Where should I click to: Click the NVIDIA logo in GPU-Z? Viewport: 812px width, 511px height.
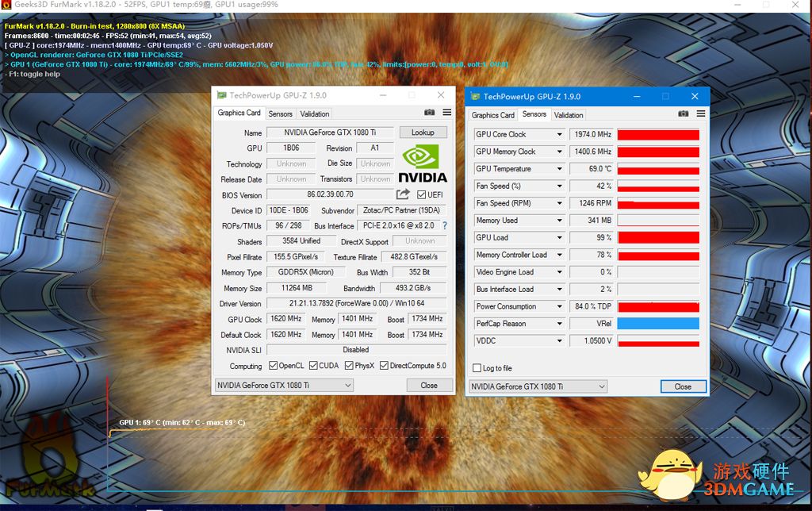point(423,163)
